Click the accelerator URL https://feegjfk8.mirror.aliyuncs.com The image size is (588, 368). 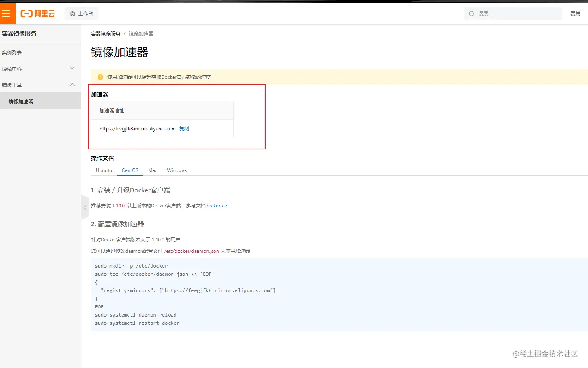(138, 129)
